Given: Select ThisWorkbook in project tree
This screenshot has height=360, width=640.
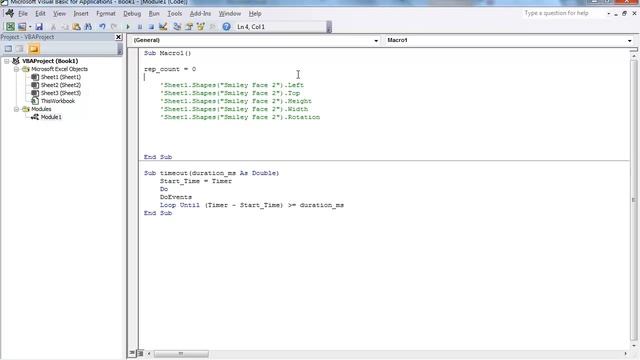Looking at the screenshot, I should point(58,101).
